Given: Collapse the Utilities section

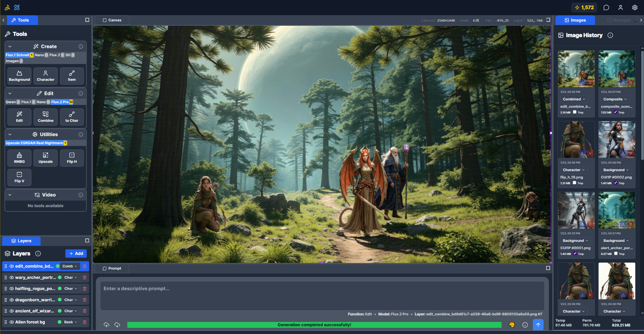Looking at the screenshot, I should [10, 134].
